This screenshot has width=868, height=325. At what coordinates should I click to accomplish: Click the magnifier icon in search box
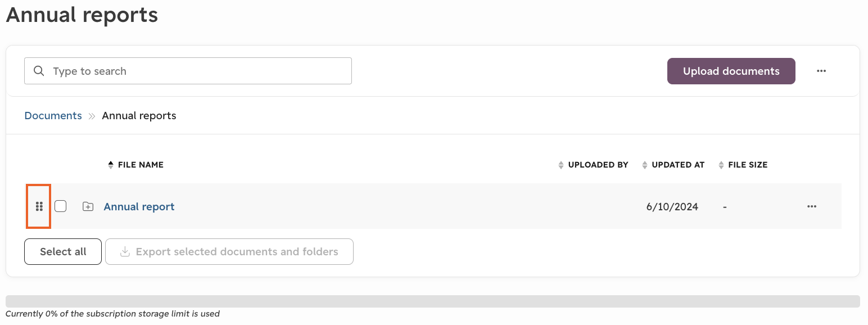(39, 71)
